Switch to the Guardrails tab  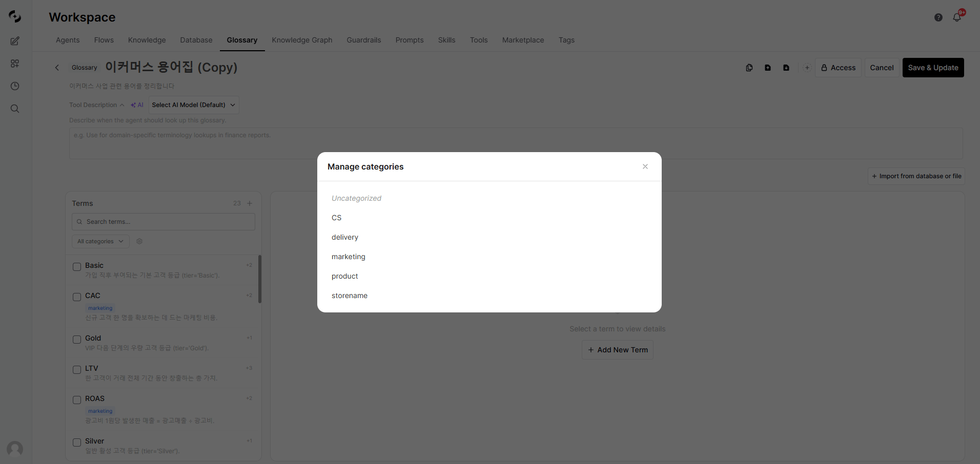pyautogui.click(x=364, y=40)
